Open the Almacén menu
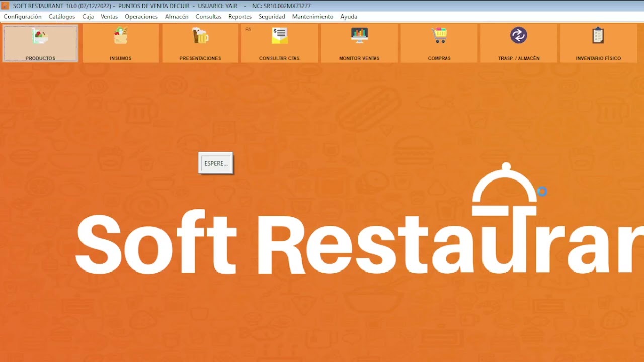 (177, 17)
